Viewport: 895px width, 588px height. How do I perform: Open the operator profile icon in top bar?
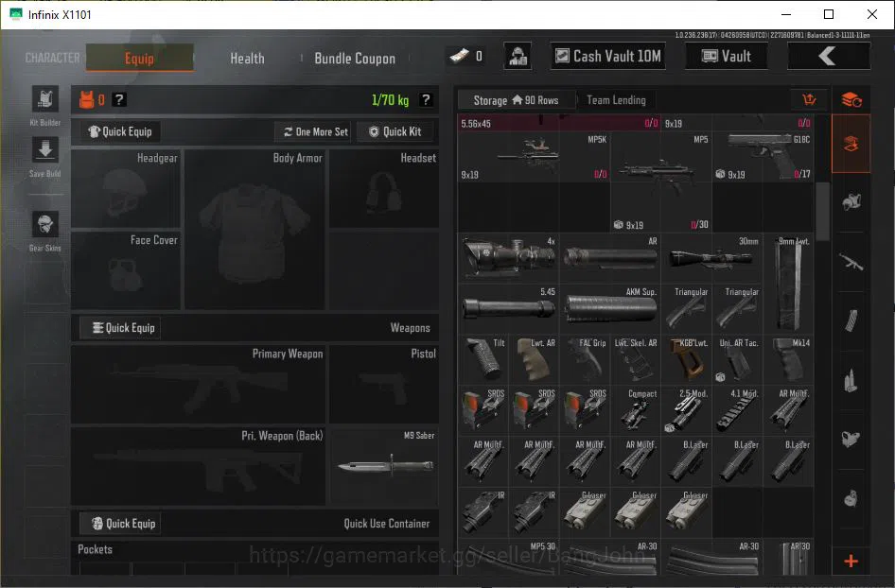[x=518, y=57]
